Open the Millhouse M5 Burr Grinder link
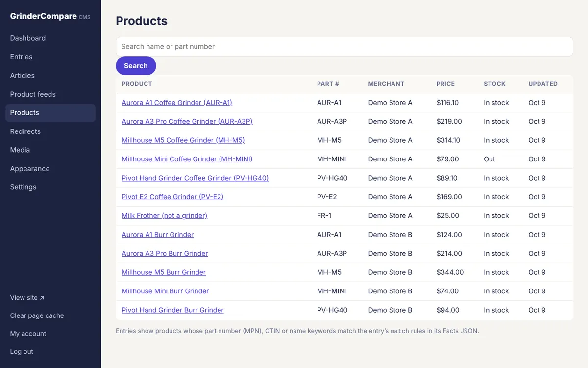This screenshot has width=588, height=368. click(x=164, y=272)
